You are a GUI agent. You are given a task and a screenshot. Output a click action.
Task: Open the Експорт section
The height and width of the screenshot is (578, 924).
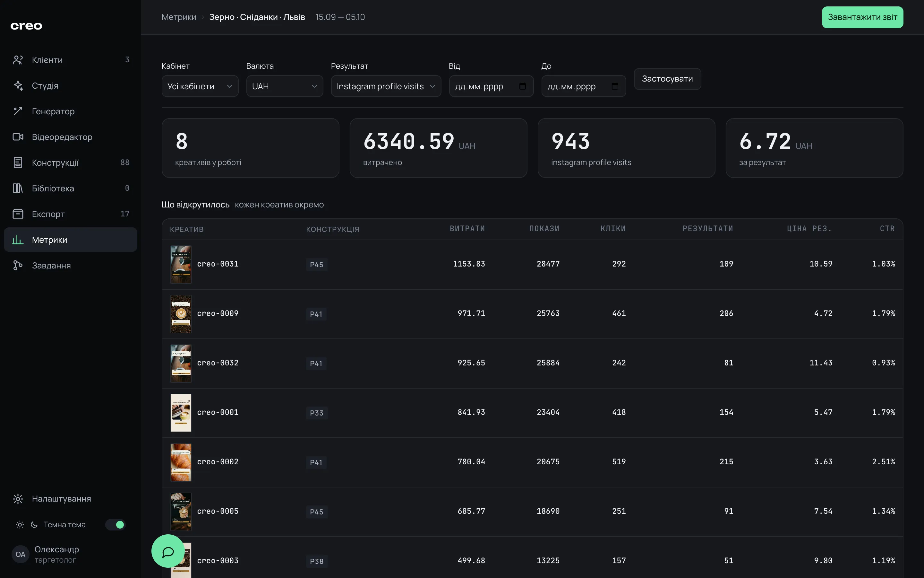coord(71,214)
